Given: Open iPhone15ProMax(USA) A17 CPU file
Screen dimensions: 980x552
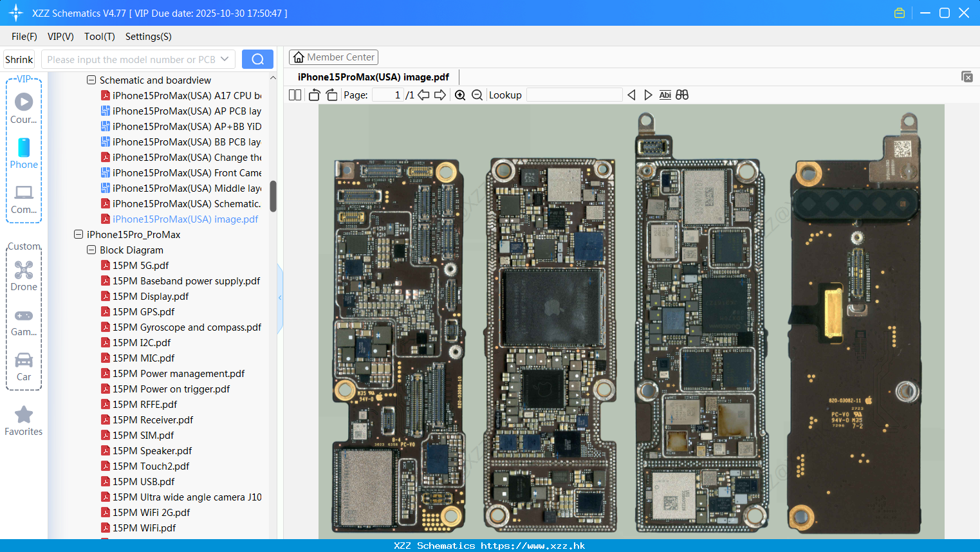Looking at the screenshot, I should (x=181, y=95).
